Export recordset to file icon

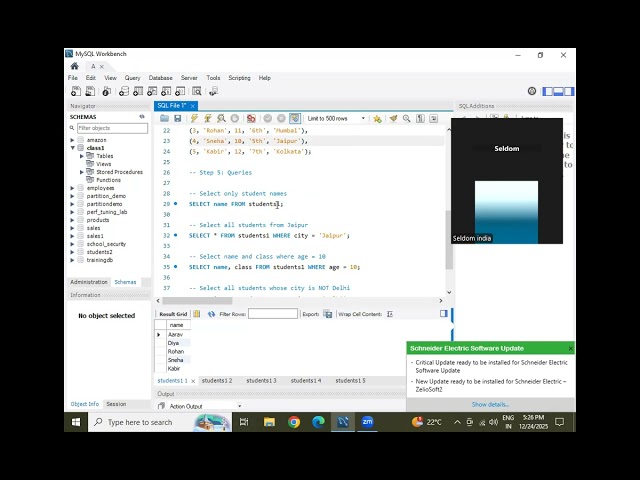point(328,314)
